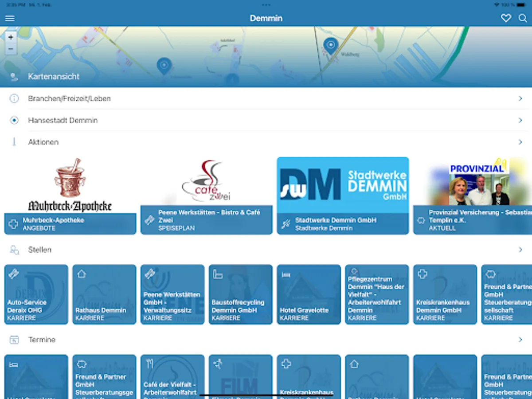Viewport: 532px width, 399px height.
Task: Tap the Stellen search-person icon
Action: point(14,250)
